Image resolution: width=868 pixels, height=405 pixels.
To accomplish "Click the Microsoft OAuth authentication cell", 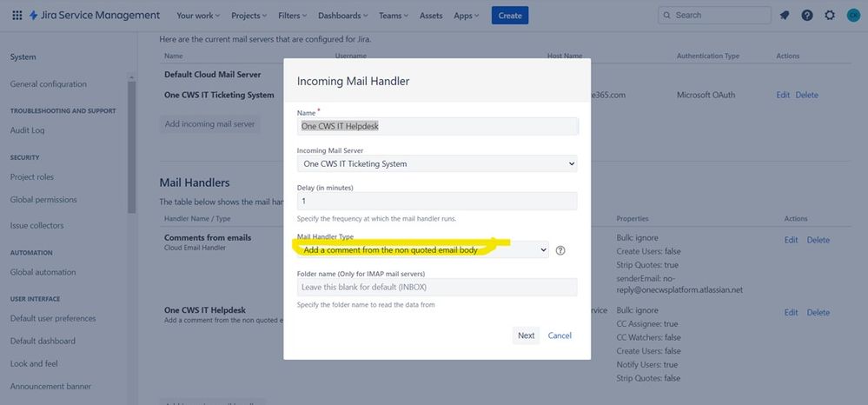I will coord(706,96).
